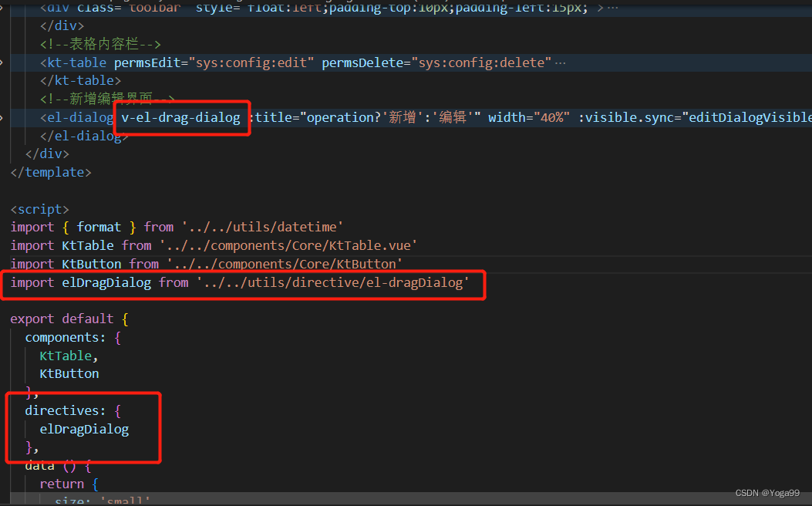Image resolution: width=812 pixels, height=506 pixels.
Task: Click the "sys:config:delete" attribute value
Action: 481,62
